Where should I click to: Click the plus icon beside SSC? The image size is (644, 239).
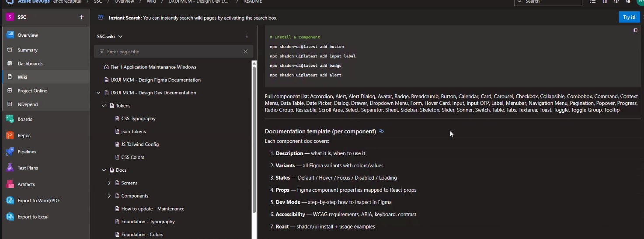pos(81,17)
